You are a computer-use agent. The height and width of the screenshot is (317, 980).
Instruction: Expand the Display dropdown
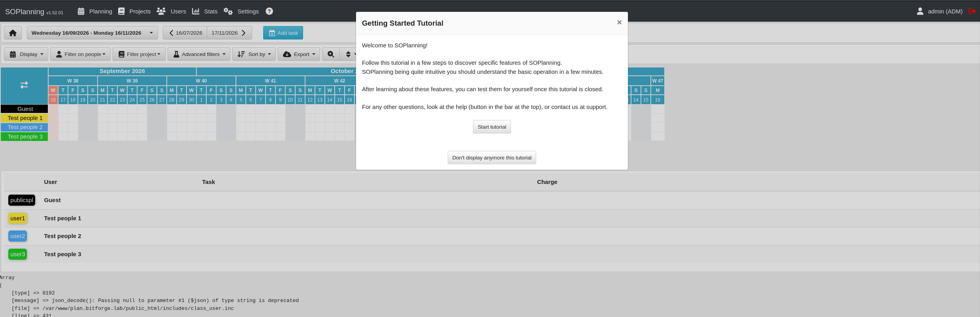coord(26,54)
